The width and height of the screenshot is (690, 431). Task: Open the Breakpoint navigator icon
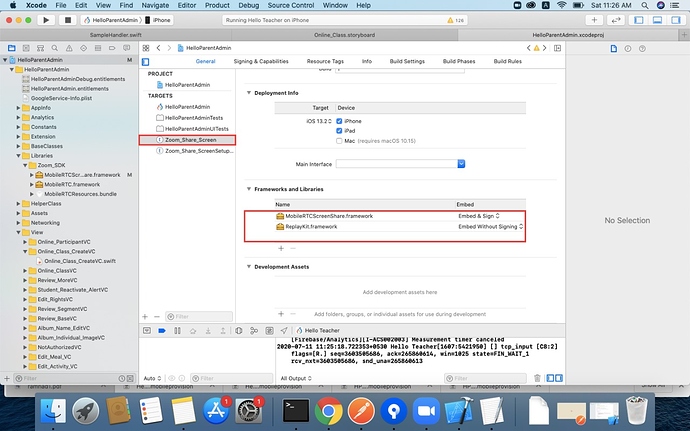pyautogui.click(x=112, y=48)
